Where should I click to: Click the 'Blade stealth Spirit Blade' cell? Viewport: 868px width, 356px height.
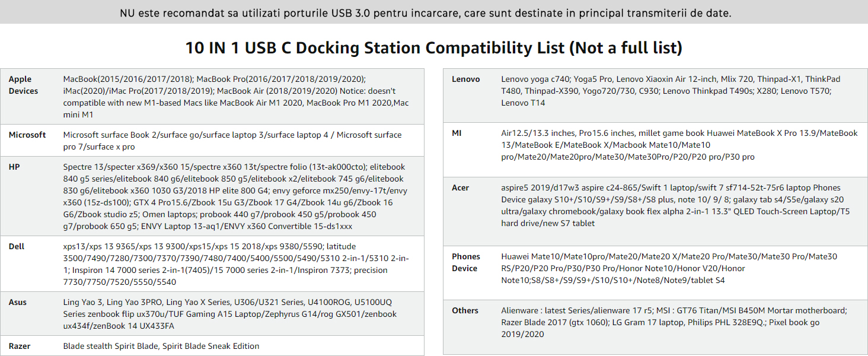[161, 346]
